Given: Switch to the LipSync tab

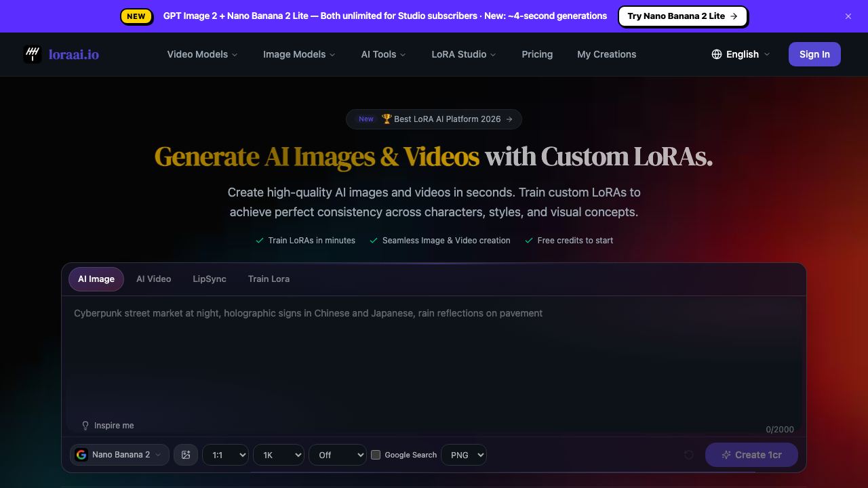Looking at the screenshot, I should point(210,279).
